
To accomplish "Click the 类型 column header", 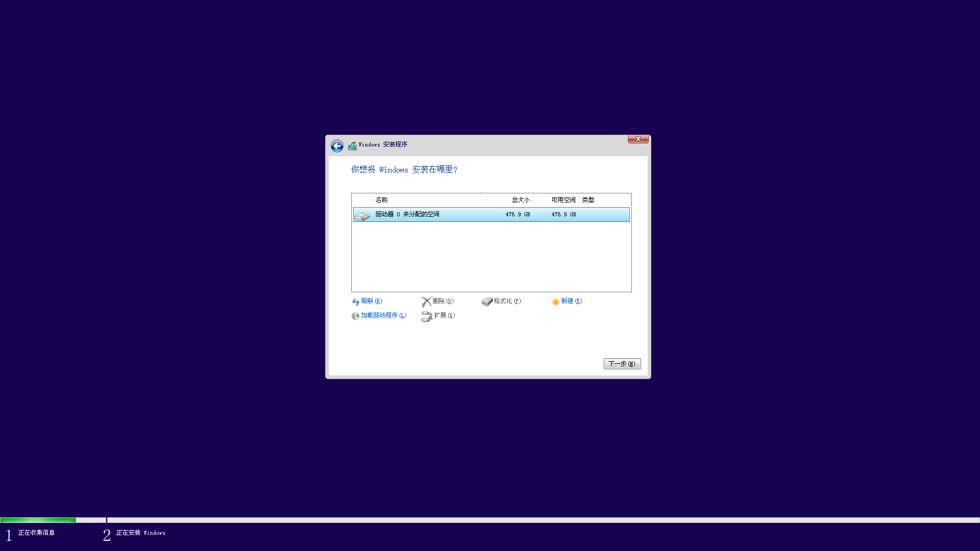I will [x=605, y=200].
